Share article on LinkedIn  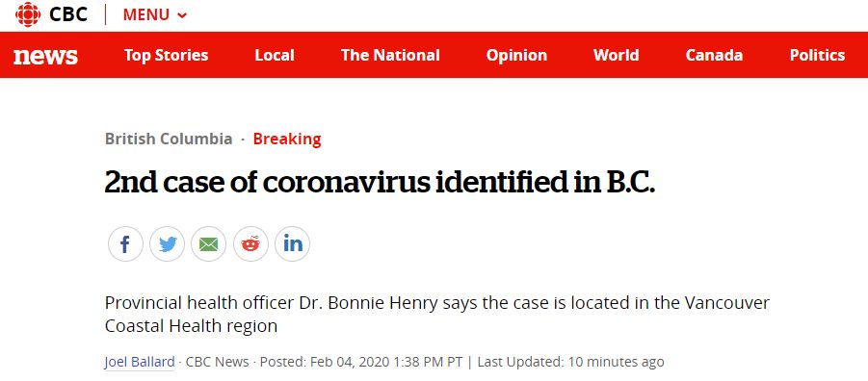click(292, 243)
